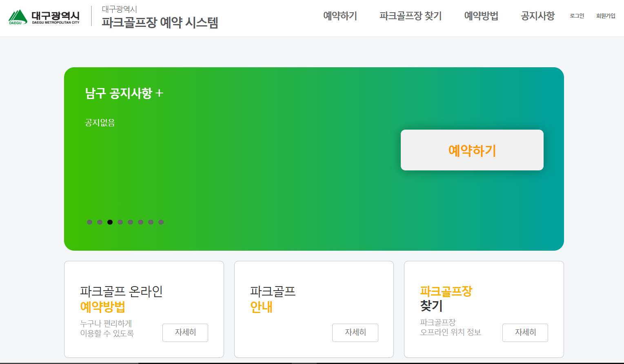This screenshot has width=624, height=364.
Task: Click the Daegu city logo
Action: [44, 18]
